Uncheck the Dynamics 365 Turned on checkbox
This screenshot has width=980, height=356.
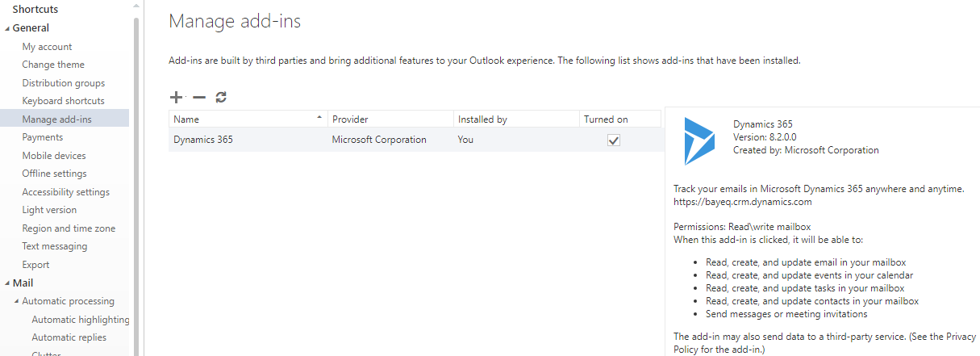click(x=614, y=140)
